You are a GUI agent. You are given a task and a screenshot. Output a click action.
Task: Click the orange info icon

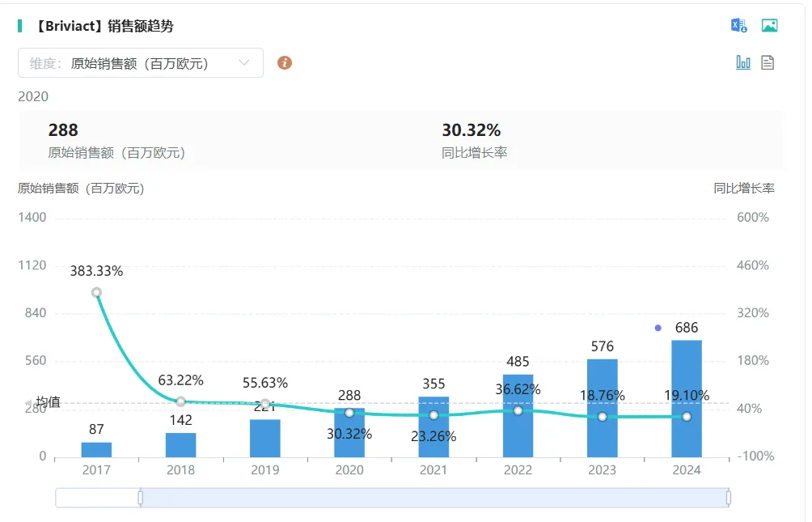click(285, 62)
